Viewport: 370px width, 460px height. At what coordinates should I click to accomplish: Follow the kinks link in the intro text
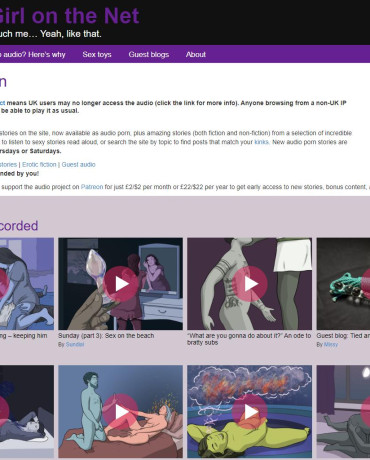pyautogui.click(x=261, y=142)
